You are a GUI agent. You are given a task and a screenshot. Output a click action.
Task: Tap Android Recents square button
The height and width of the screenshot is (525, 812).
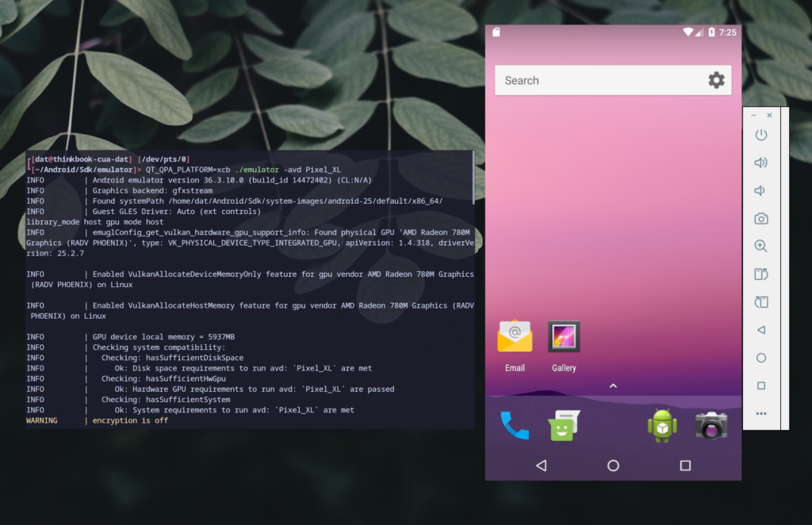click(685, 466)
